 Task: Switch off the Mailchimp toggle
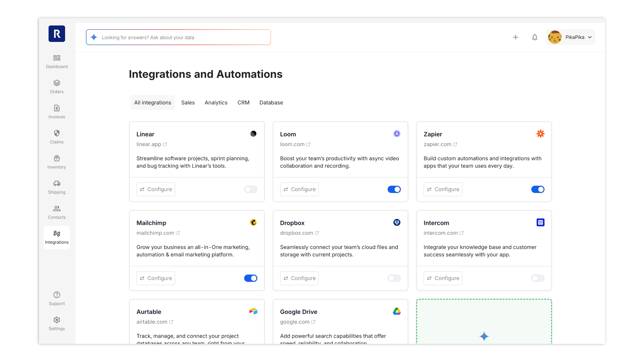pos(251,278)
